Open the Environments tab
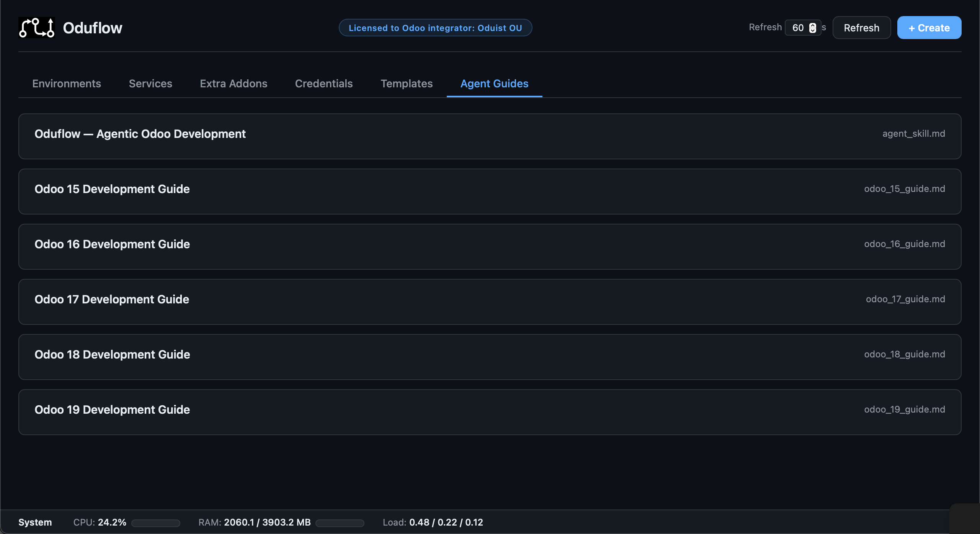Image resolution: width=980 pixels, height=534 pixels. point(67,84)
